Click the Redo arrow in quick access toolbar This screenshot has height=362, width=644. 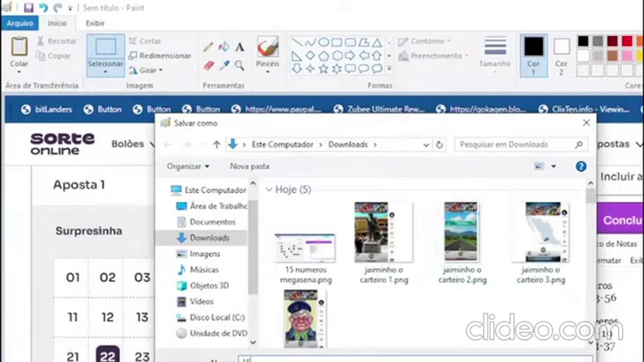57,8
